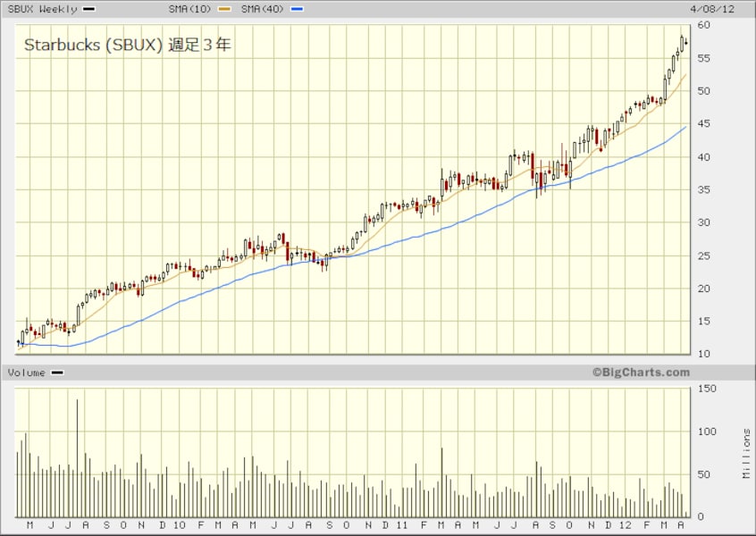The height and width of the screenshot is (536, 756).
Task: Click price axis label "35"
Action: click(x=703, y=190)
